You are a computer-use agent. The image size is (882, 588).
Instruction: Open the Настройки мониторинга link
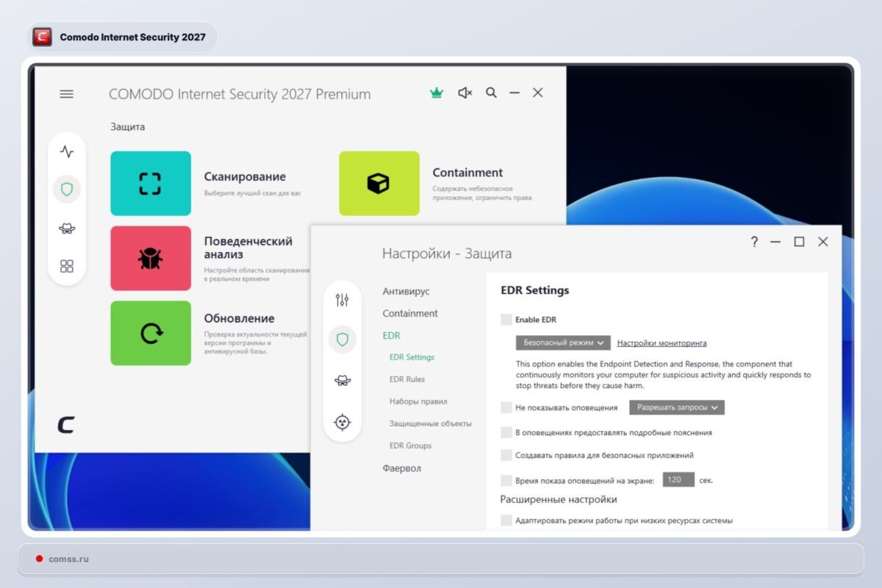click(661, 343)
